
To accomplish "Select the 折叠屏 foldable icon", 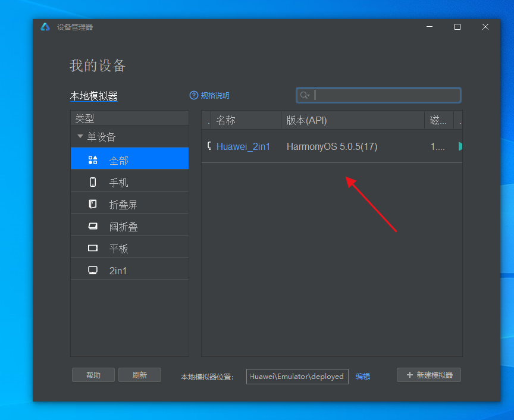I will [93, 204].
